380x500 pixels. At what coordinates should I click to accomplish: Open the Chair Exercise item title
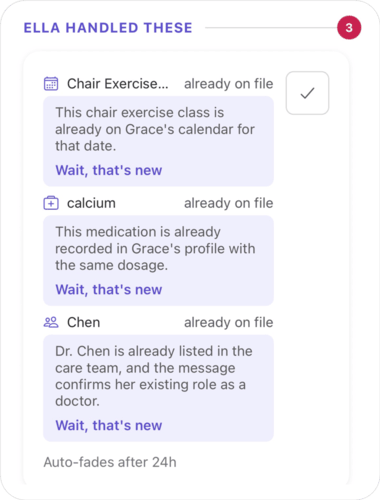[118, 84]
